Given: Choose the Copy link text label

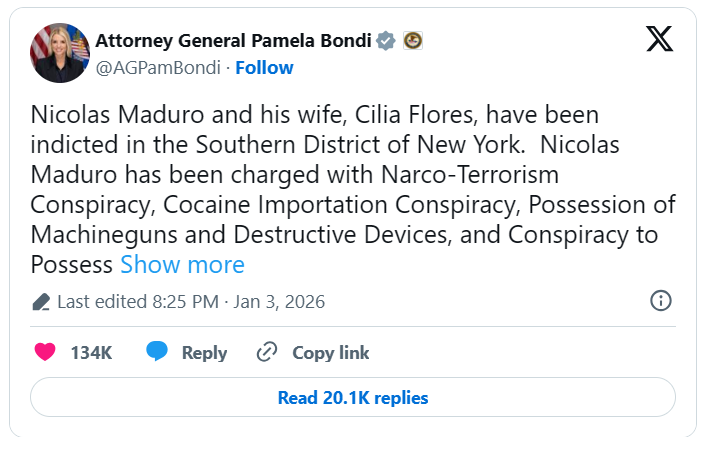Looking at the screenshot, I should 330,353.
